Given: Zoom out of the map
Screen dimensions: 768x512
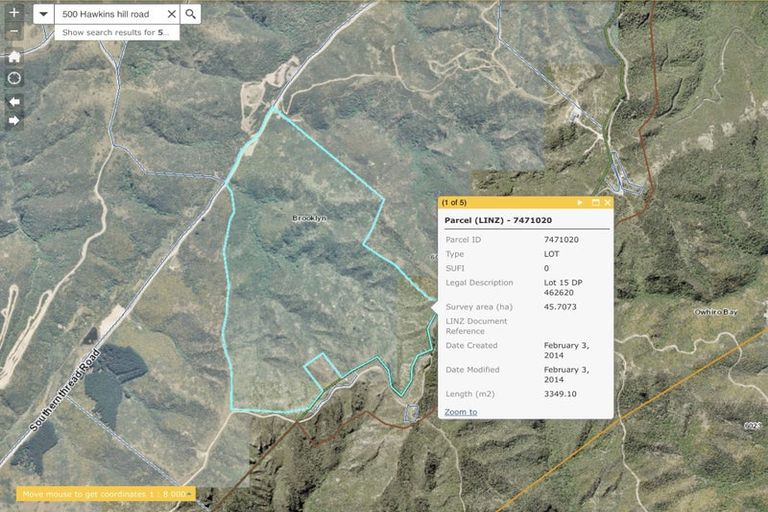Looking at the screenshot, I should 14,32.
